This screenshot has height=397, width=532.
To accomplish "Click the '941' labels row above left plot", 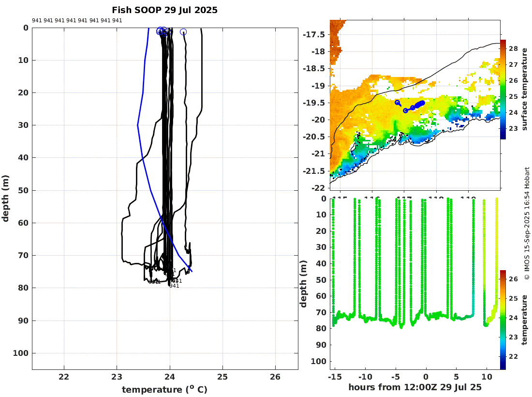I will coord(77,20).
